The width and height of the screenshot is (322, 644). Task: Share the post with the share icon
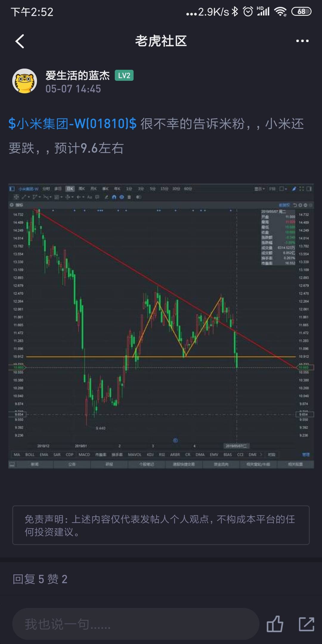pyautogui.click(x=306, y=624)
